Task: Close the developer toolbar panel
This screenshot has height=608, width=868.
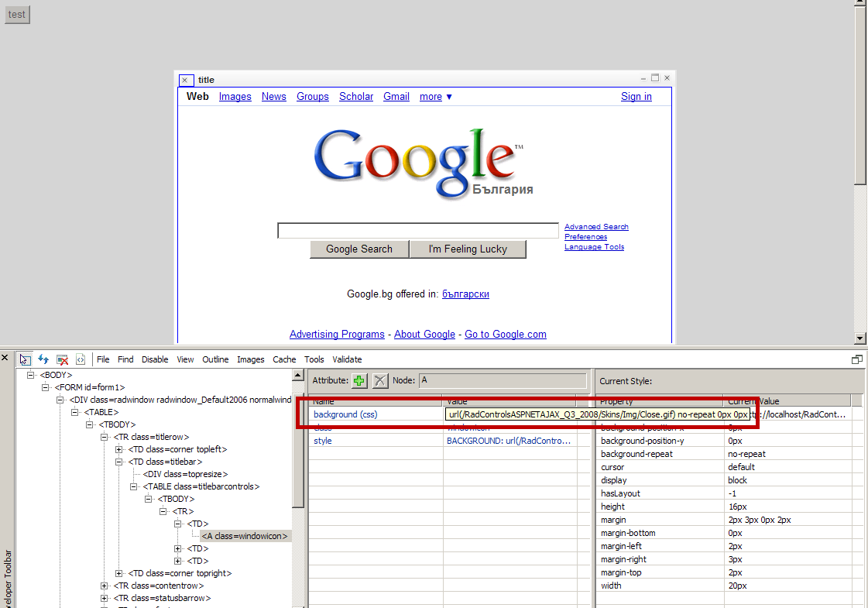Action: (x=5, y=358)
